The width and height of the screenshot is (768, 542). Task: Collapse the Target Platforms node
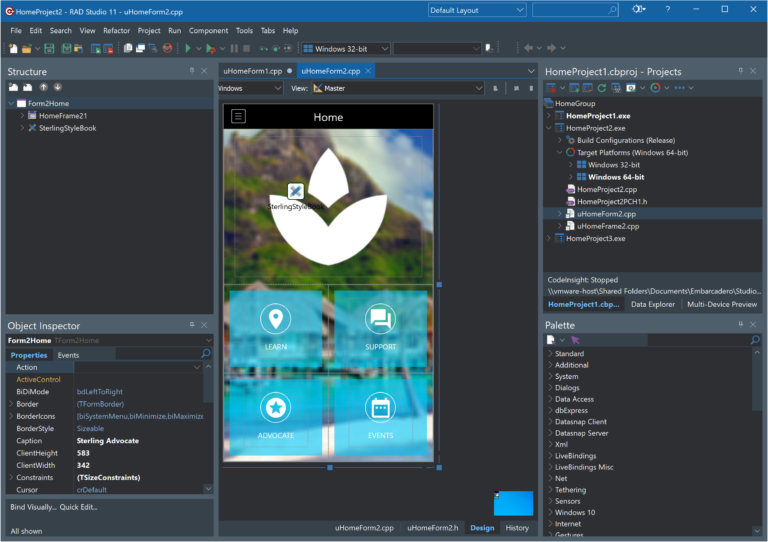(x=560, y=152)
